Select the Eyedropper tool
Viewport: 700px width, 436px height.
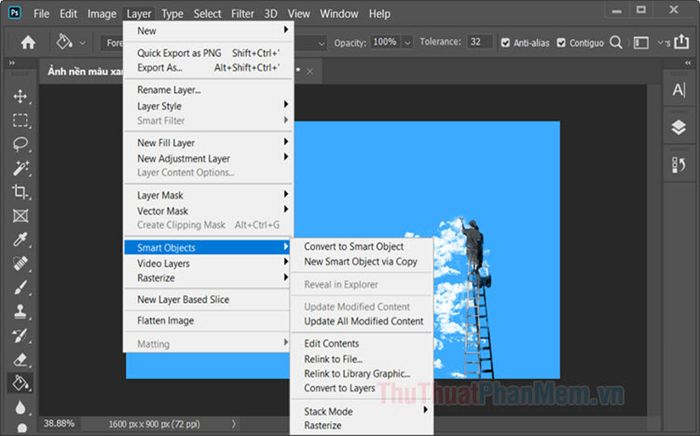[20, 240]
